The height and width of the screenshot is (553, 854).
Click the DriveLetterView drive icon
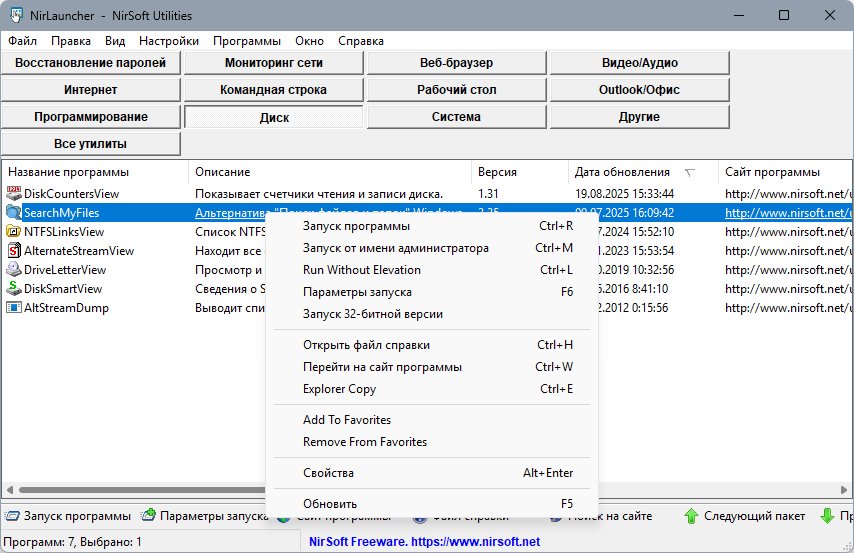click(x=14, y=270)
